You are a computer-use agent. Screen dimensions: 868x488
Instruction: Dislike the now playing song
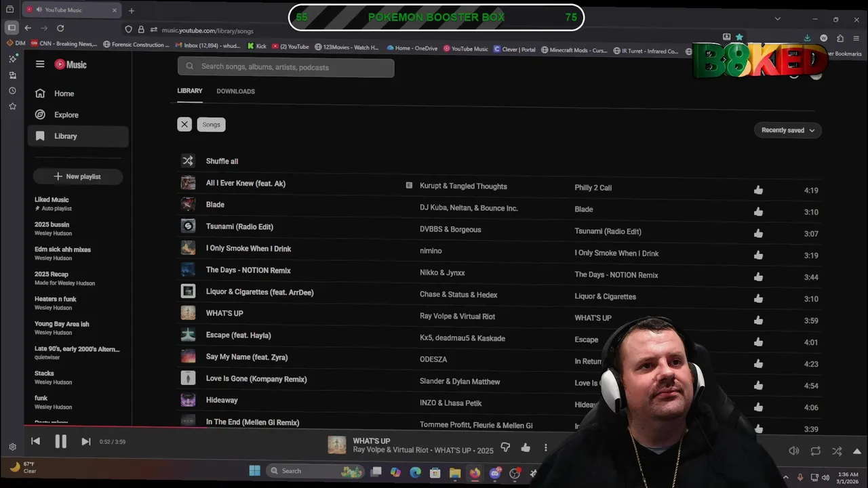pos(505,447)
